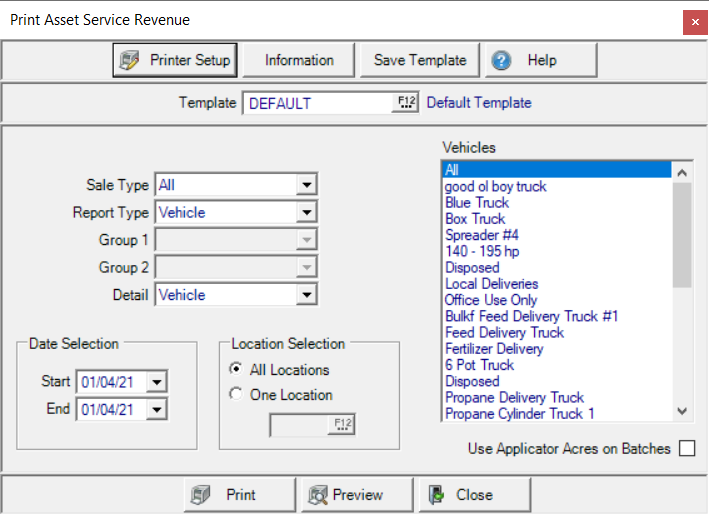
Task: Choose the One Location radio option
Action: click(x=236, y=395)
